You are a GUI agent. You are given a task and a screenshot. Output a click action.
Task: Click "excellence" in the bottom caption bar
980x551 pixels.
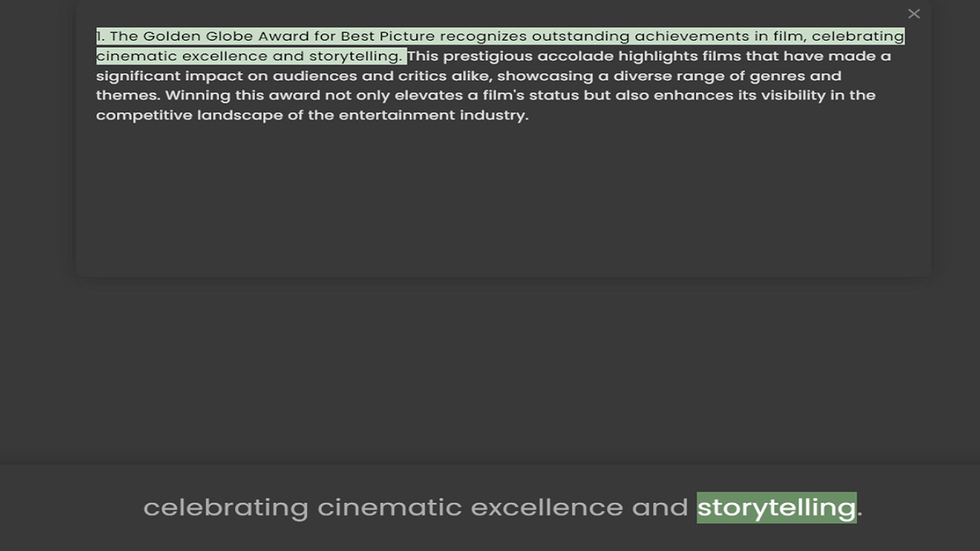click(x=547, y=508)
